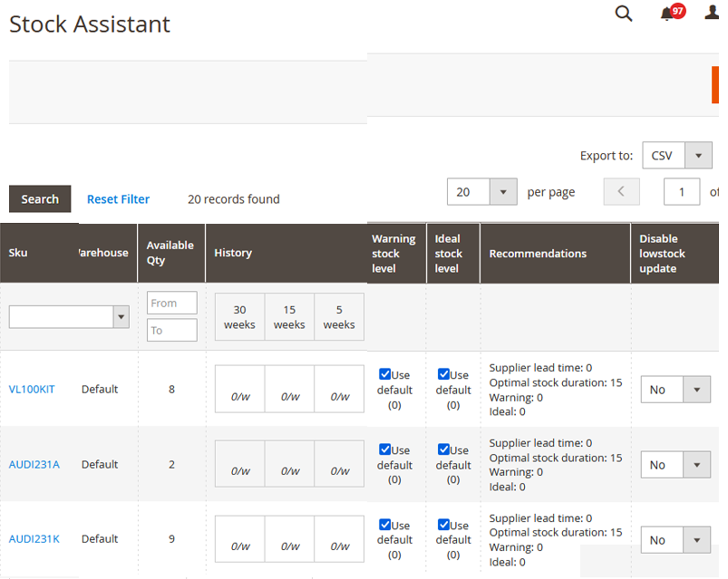Click the Search button
The width and height of the screenshot is (728, 579).
pyautogui.click(x=40, y=199)
